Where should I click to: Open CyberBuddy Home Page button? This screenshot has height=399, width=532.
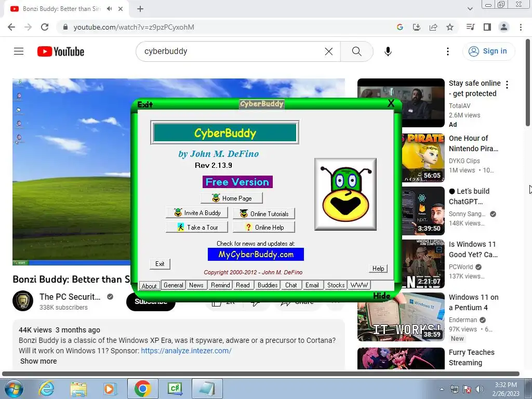[x=232, y=198]
